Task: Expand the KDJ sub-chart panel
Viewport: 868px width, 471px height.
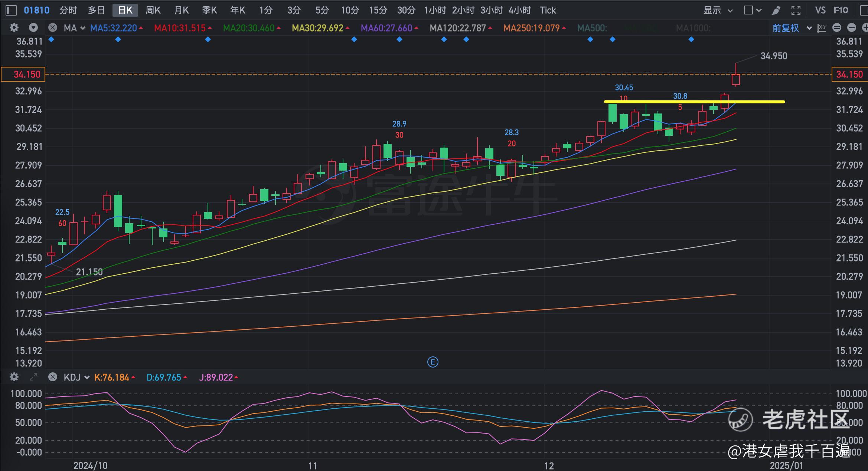Action: [x=33, y=377]
